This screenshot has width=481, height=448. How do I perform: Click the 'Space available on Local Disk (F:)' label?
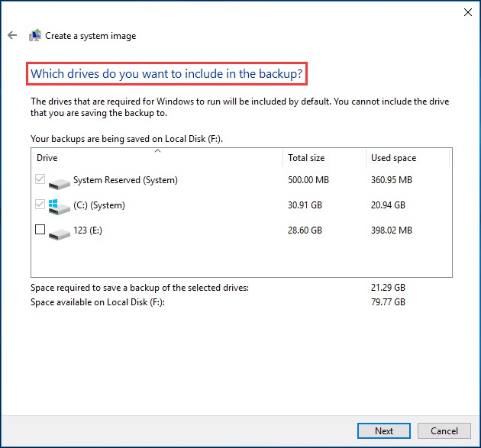[98, 302]
